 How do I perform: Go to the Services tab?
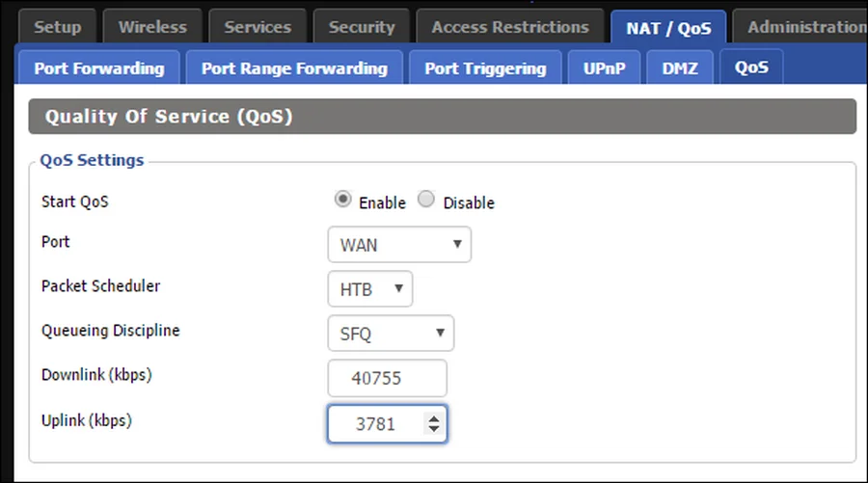click(x=258, y=27)
